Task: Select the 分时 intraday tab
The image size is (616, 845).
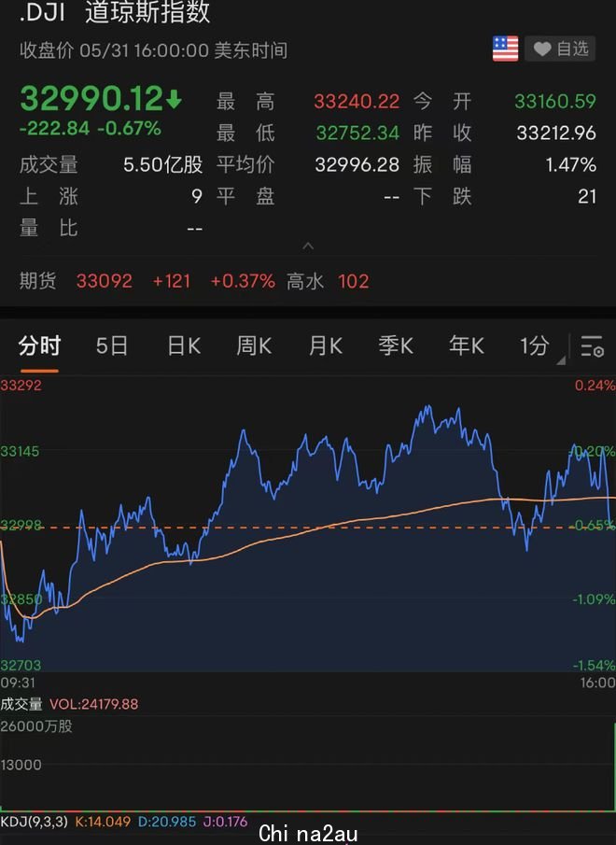Action: [x=39, y=345]
